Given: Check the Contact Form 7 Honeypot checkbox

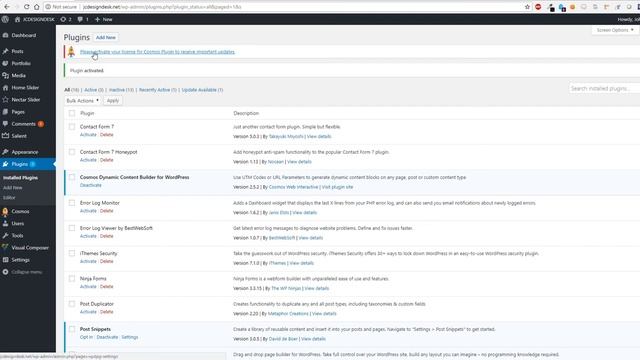Looking at the screenshot, I should [x=72, y=152].
